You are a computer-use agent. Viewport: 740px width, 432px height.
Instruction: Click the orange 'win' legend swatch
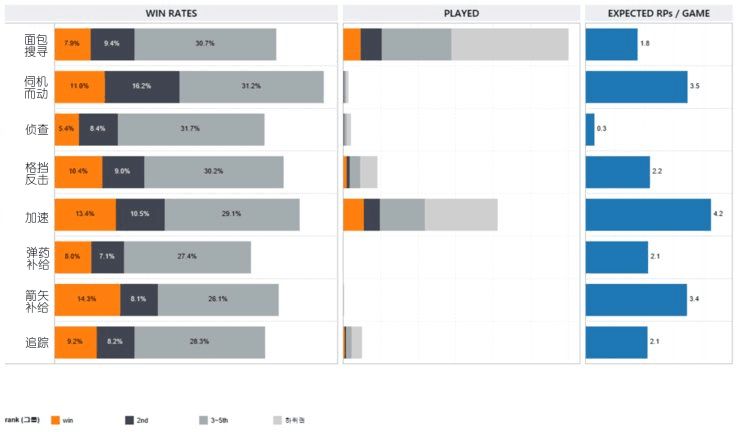(55, 420)
